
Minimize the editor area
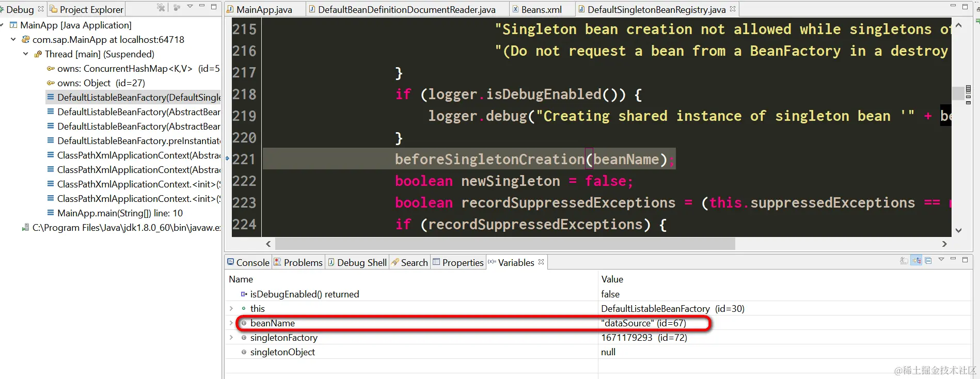[x=953, y=6]
